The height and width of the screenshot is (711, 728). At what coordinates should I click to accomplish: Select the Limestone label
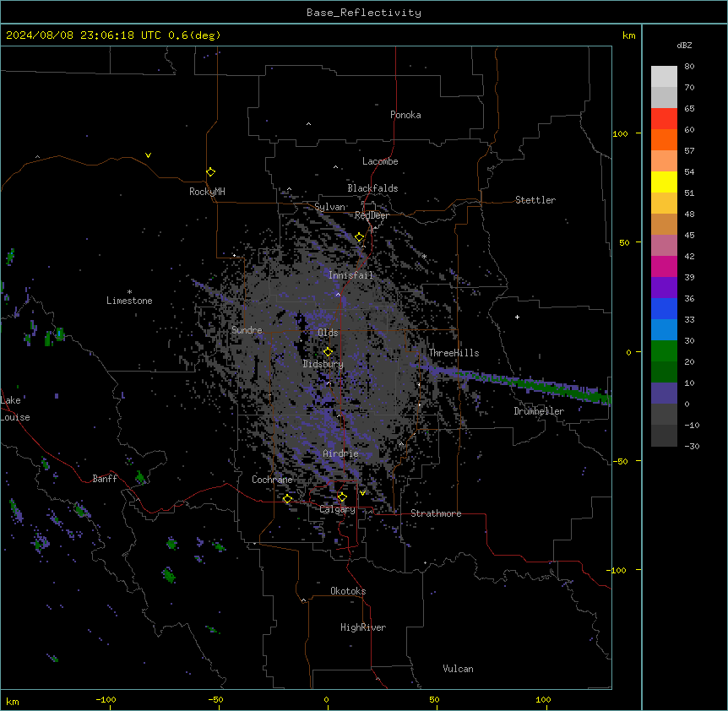(x=129, y=301)
